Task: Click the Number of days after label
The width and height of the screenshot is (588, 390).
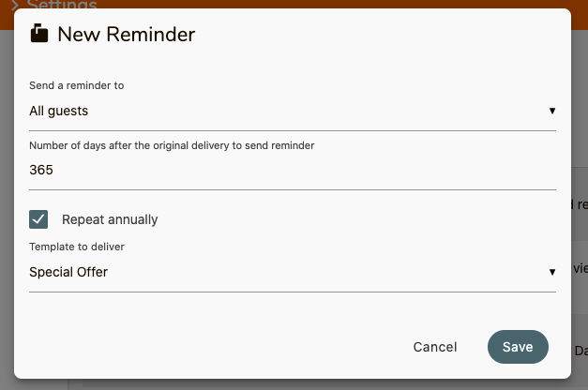Action: click(172, 145)
